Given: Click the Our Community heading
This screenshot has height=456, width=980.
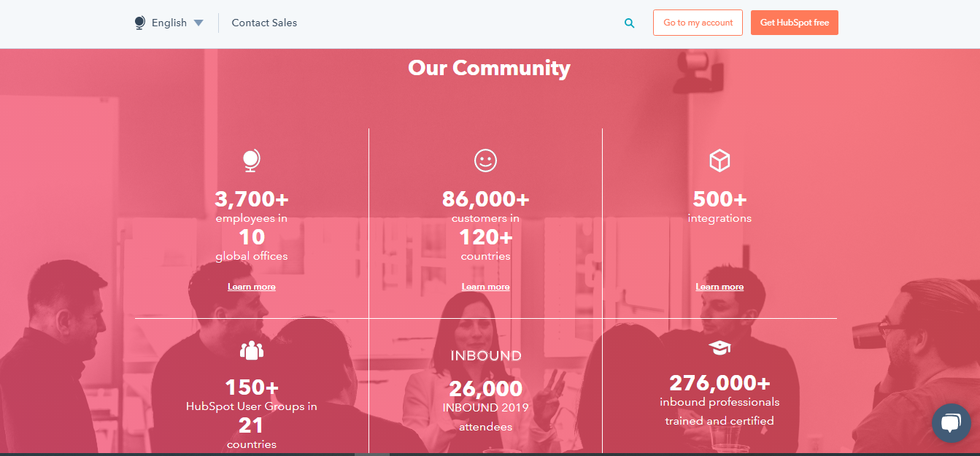Looking at the screenshot, I should click(489, 68).
